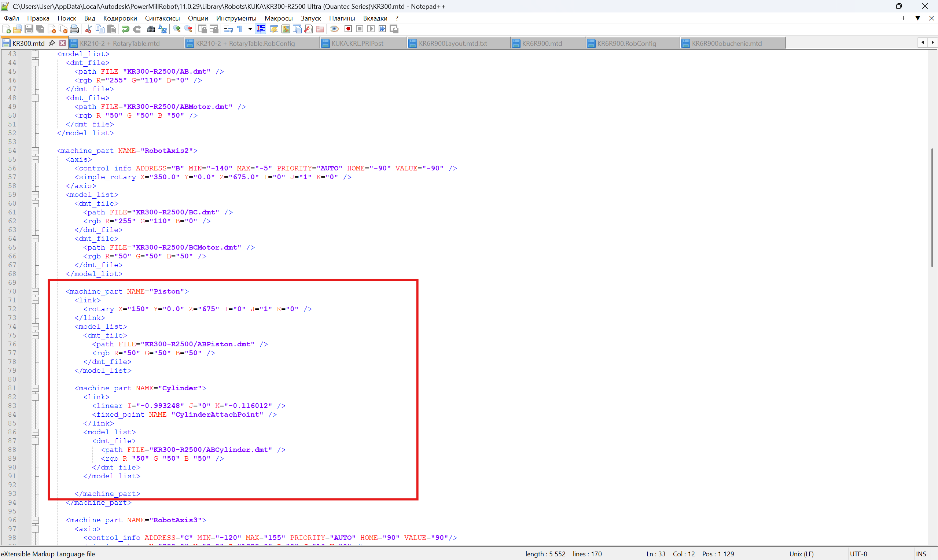The width and height of the screenshot is (938, 560).
Task: Toggle the Monitoring eye icon
Action: click(334, 29)
